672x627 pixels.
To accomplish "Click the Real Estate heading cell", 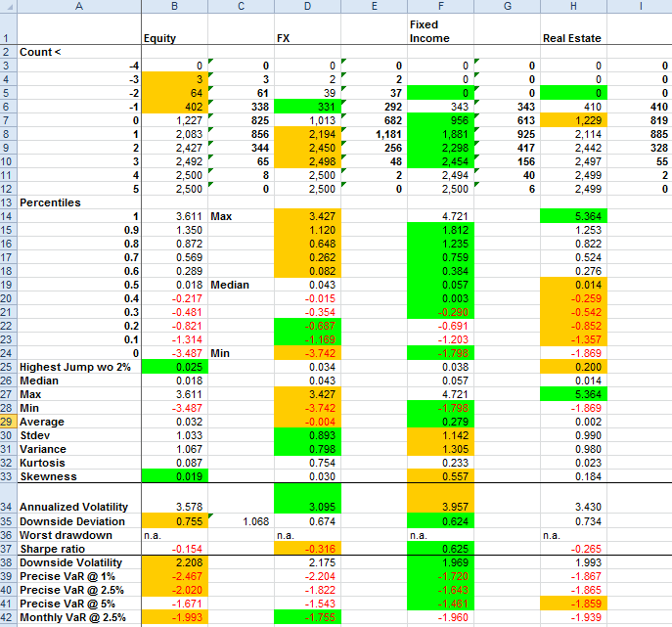I will [x=572, y=38].
